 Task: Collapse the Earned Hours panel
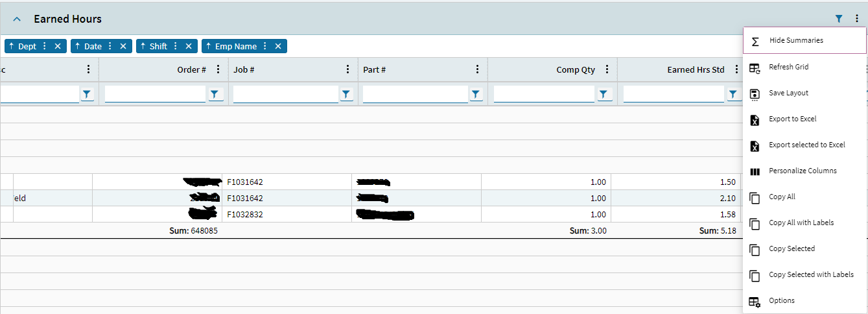18,19
